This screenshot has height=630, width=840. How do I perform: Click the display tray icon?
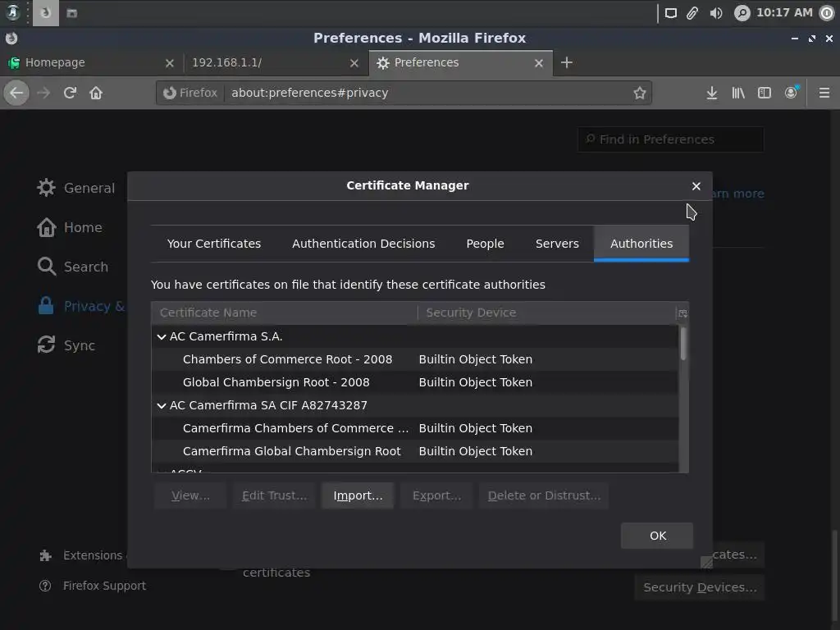[x=670, y=13]
